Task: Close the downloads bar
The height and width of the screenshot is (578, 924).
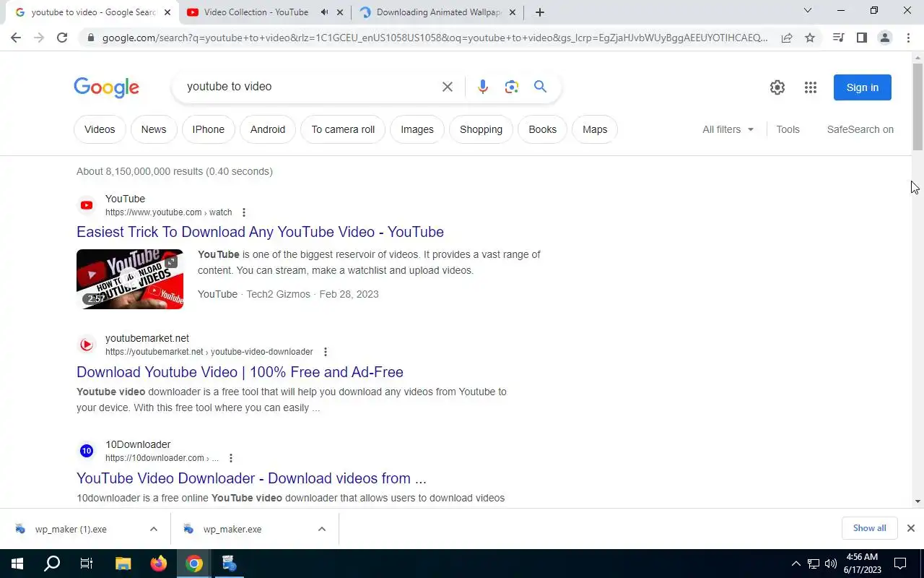Action: [911, 528]
